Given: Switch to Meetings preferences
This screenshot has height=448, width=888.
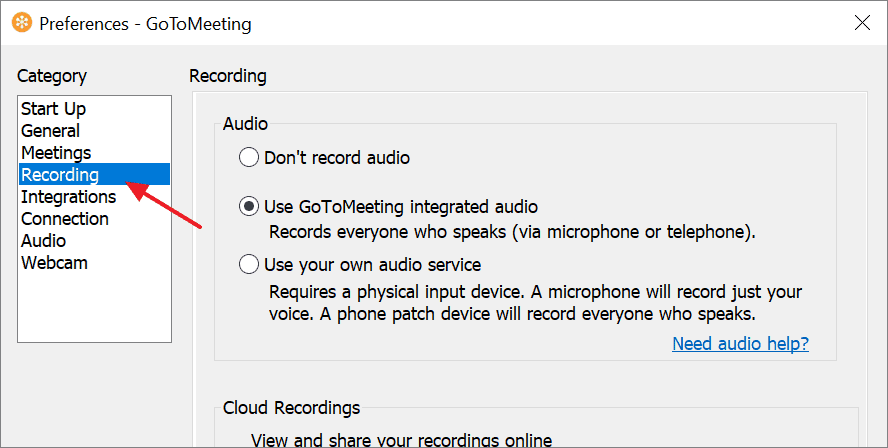Looking at the screenshot, I should (x=56, y=153).
